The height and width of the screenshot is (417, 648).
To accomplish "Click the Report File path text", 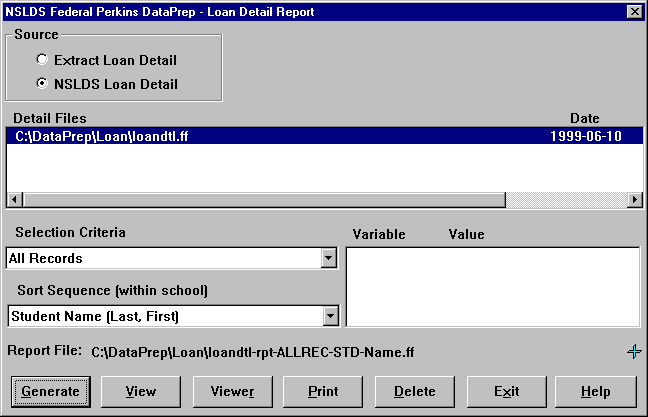I will (x=253, y=352).
